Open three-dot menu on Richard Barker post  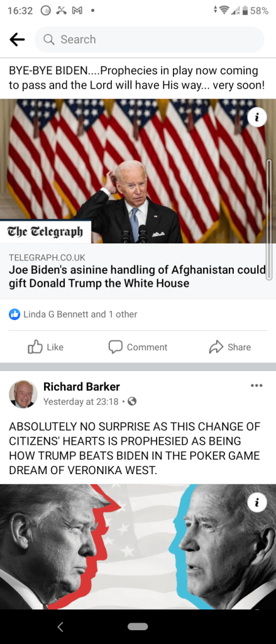[x=257, y=386]
